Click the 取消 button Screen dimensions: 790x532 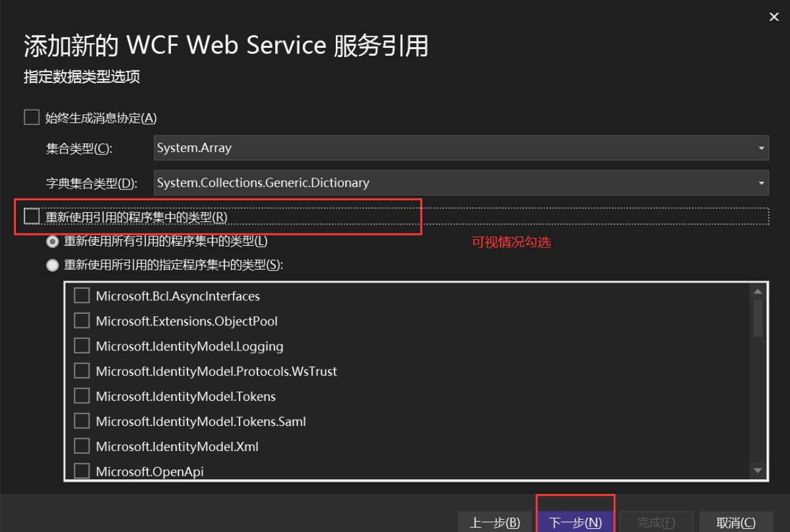pos(736,523)
